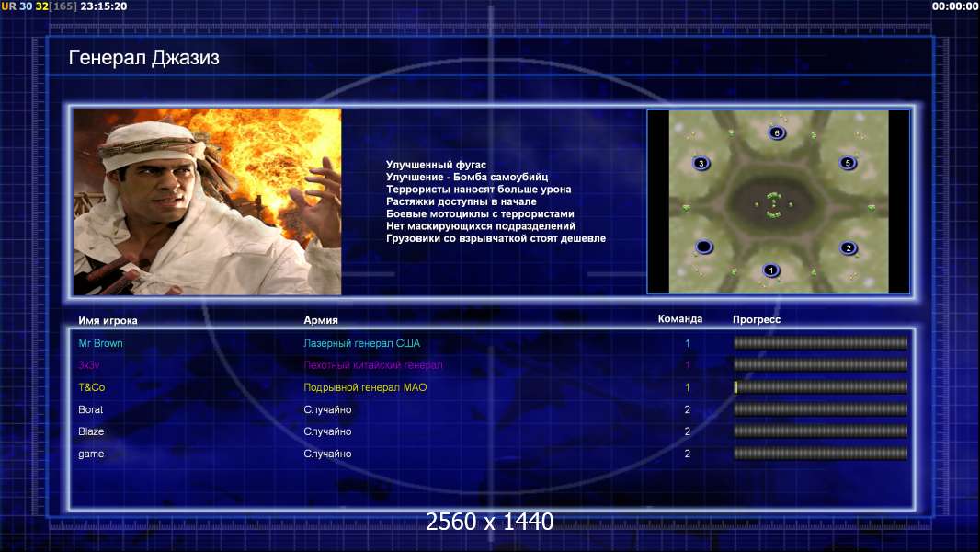
Task: Click the Лазерный генерал США army entry
Action: click(362, 343)
